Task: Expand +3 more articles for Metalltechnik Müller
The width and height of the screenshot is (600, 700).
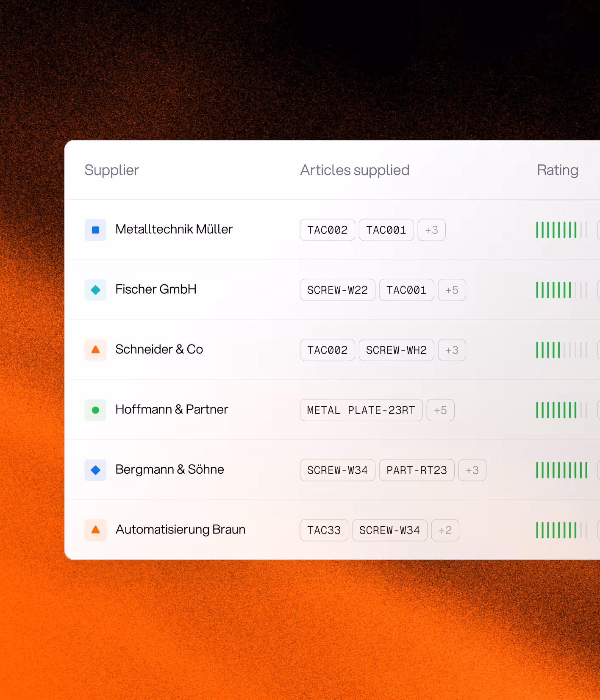Action: (x=432, y=230)
